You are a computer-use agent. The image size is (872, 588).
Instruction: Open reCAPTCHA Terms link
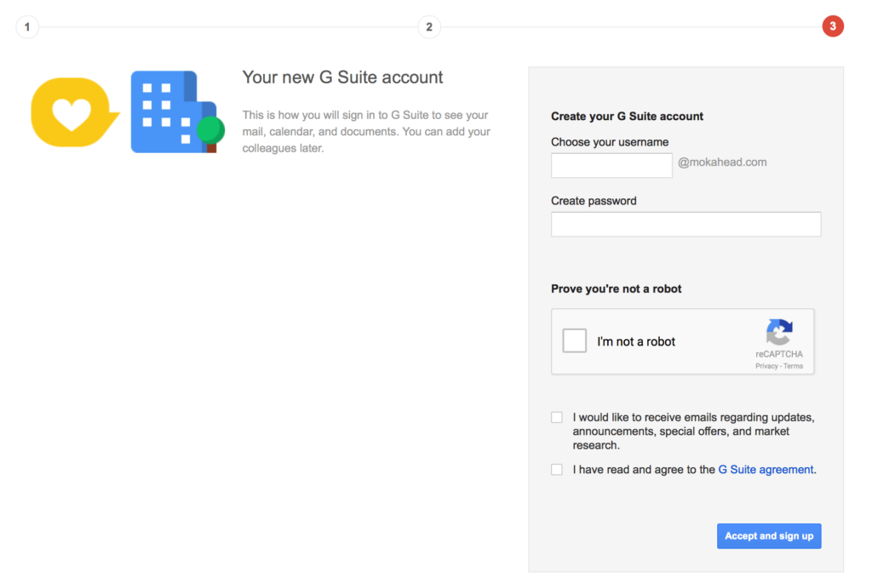point(793,366)
